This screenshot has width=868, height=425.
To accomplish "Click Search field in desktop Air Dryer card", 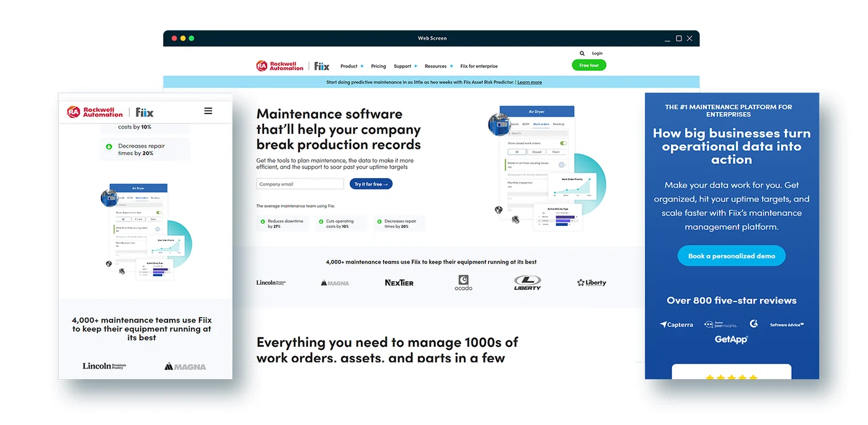I will (x=537, y=133).
